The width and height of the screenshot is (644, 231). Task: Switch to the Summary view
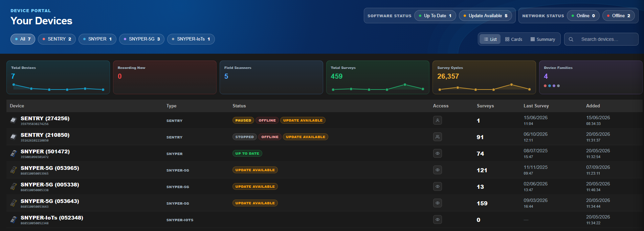[543, 39]
